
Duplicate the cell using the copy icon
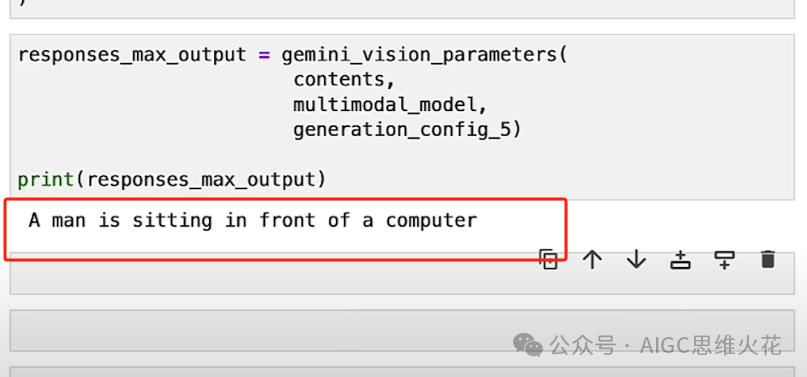[x=548, y=259]
